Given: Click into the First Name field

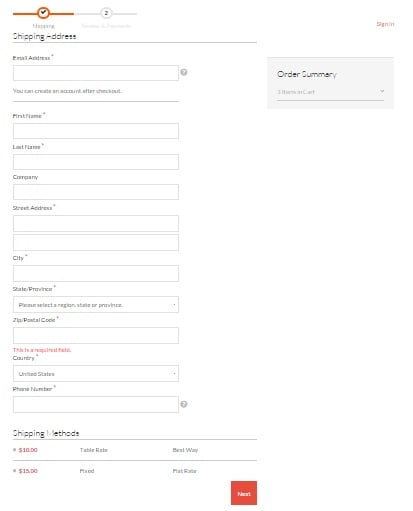Looking at the screenshot, I should pos(96,131).
